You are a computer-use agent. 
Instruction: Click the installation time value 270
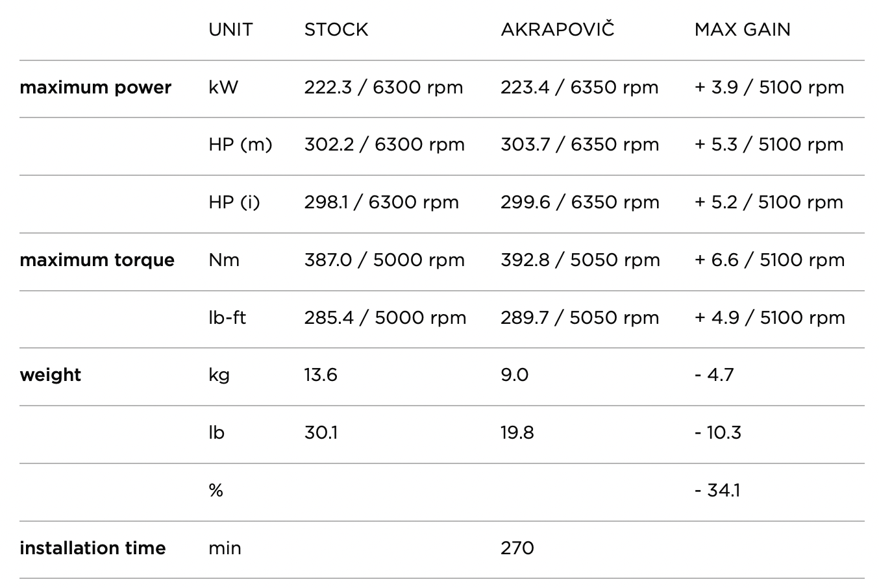pos(517,548)
